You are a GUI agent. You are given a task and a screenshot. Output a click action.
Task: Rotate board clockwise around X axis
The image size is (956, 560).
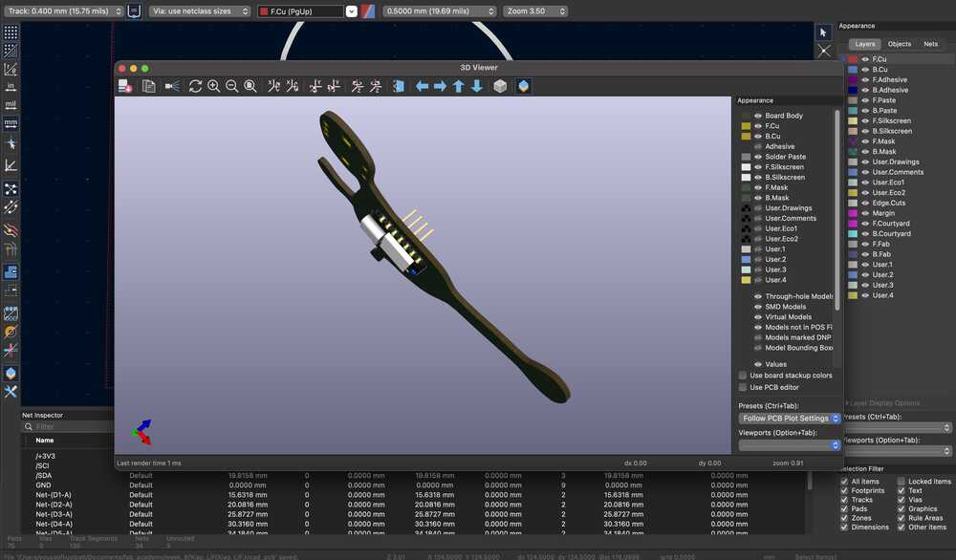273,86
